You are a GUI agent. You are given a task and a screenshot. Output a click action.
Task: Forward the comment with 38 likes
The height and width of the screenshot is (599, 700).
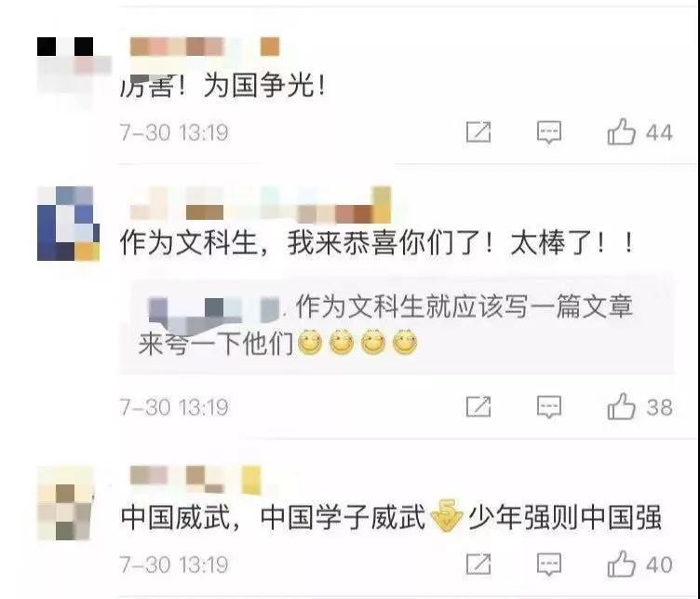tap(478, 406)
